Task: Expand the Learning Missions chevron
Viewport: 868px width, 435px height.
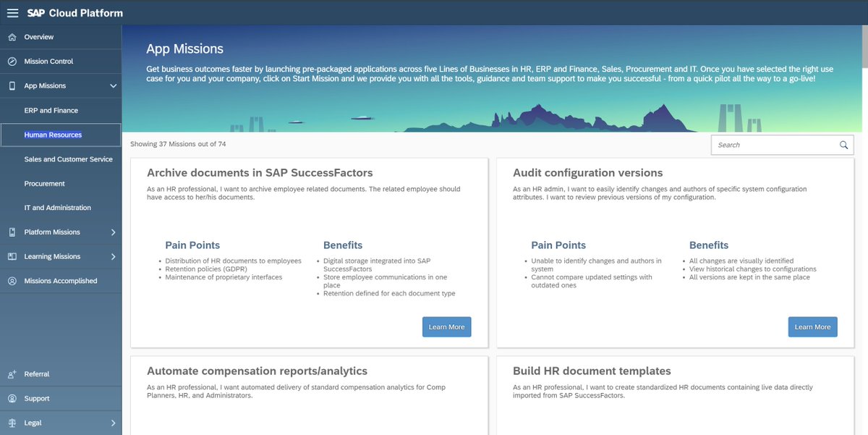Action: 113,257
